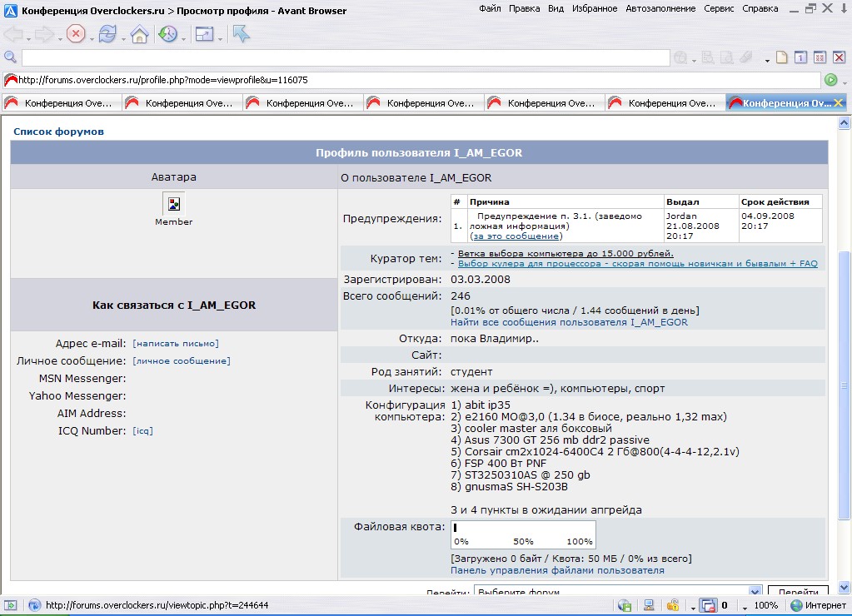Click the [написать письмо] e-mail link
The image size is (852, 616).
[176, 343]
